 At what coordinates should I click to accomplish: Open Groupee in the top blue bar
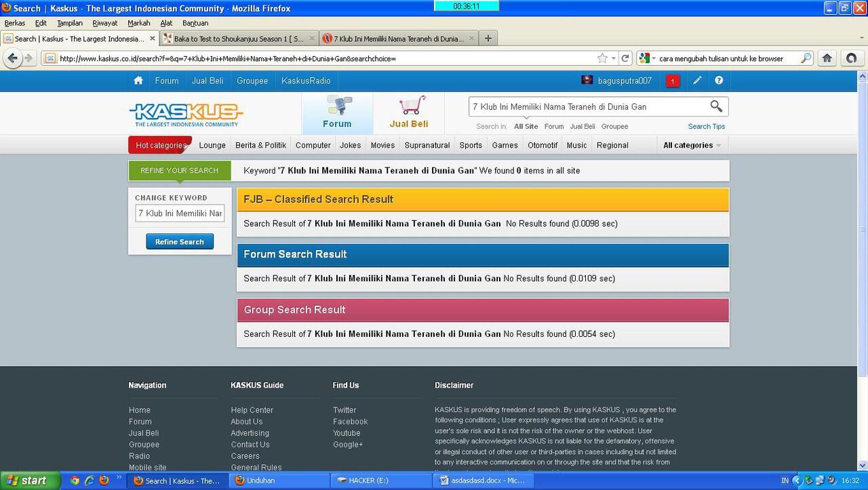pos(252,81)
